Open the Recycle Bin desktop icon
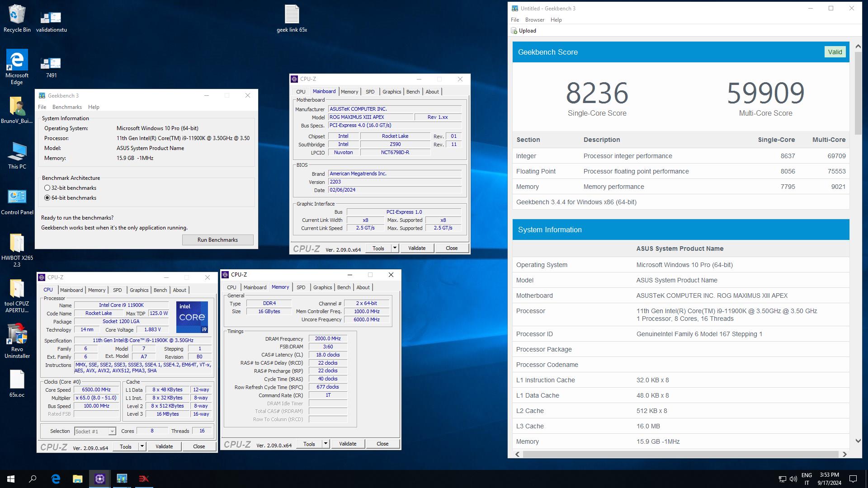The height and width of the screenshot is (488, 868). [17, 18]
